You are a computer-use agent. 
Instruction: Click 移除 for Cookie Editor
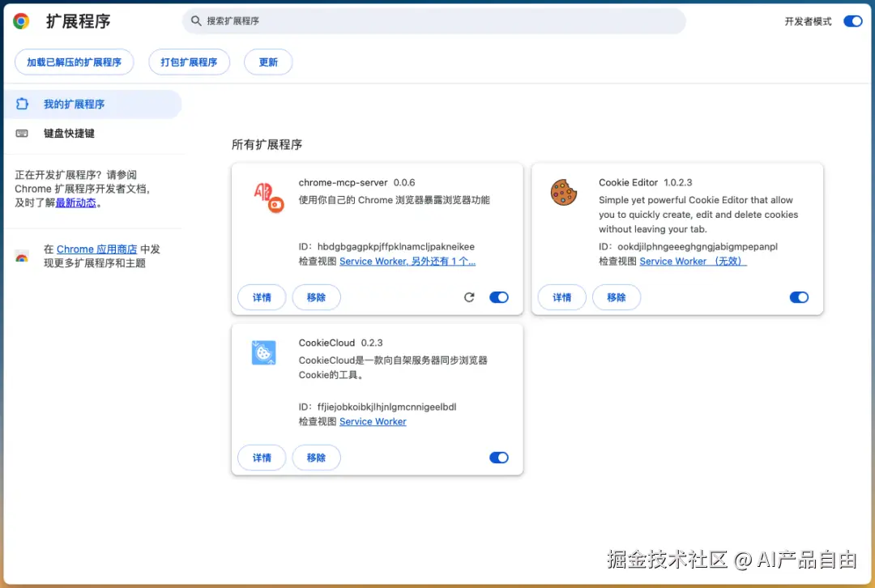pos(617,297)
